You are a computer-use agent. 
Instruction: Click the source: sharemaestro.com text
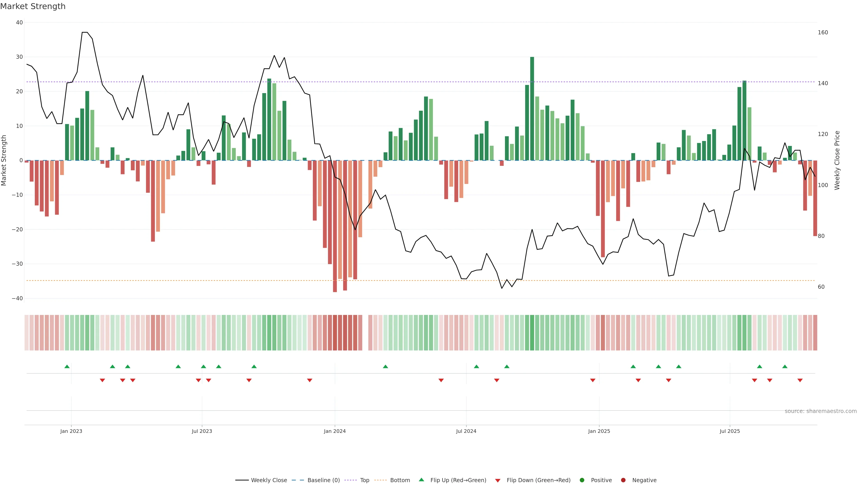point(821,411)
